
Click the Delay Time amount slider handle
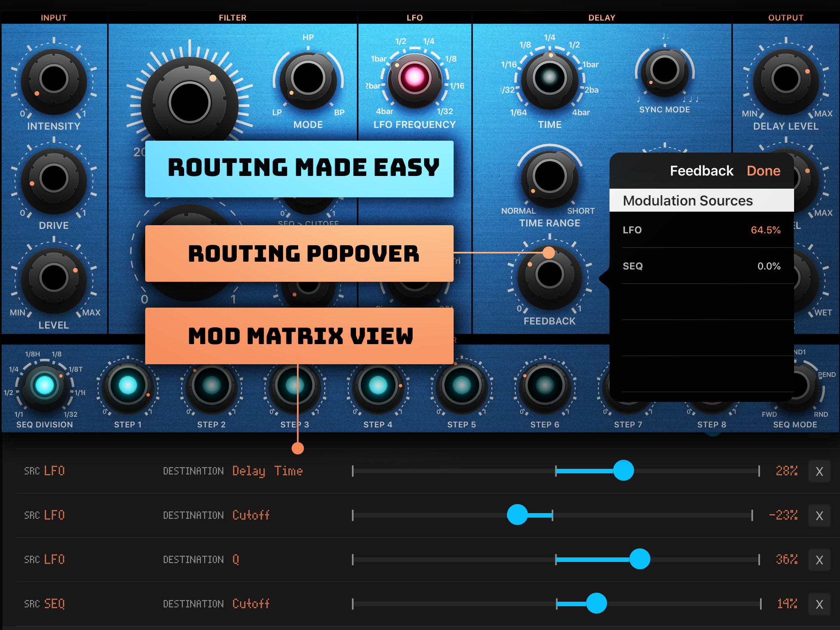click(x=623, y=470)
